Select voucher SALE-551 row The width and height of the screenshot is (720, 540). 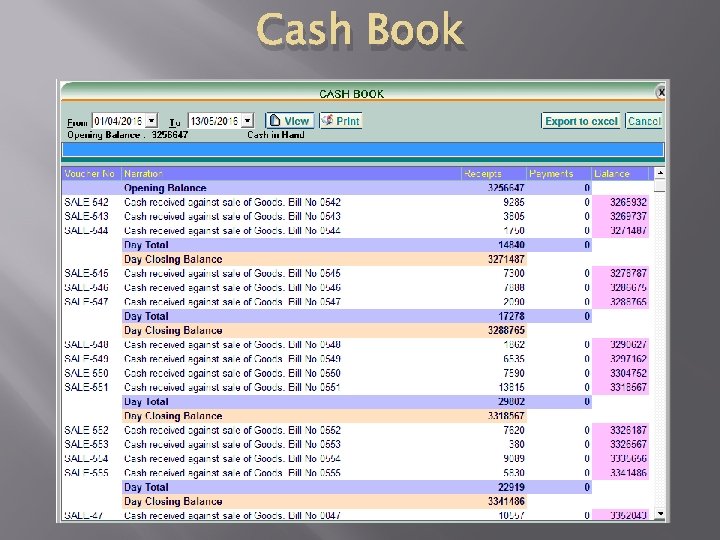point(355,387)
